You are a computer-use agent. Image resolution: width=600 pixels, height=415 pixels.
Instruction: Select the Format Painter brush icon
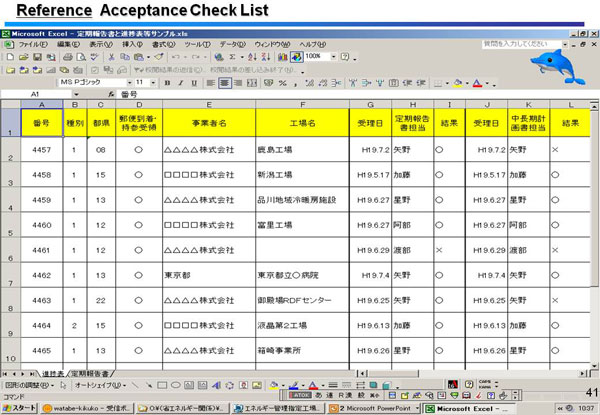[159, 57]
